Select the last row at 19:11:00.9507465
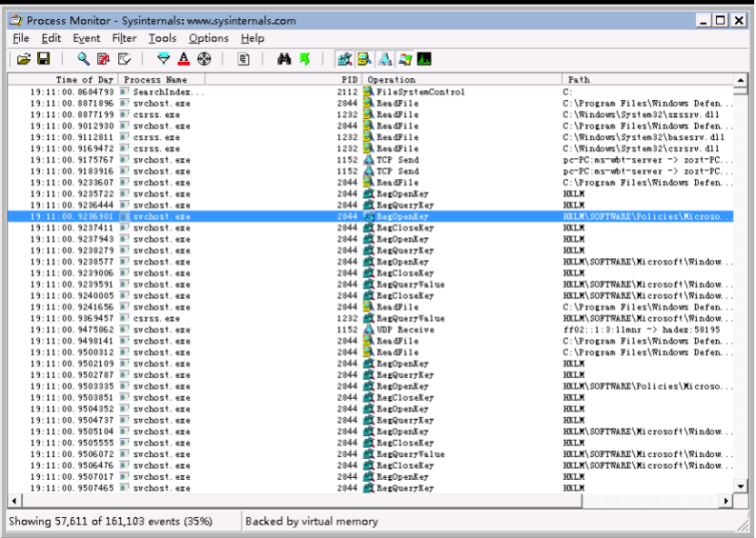This screenshot has width=756, height=538. pyautogui.click(x=371, y=488)
